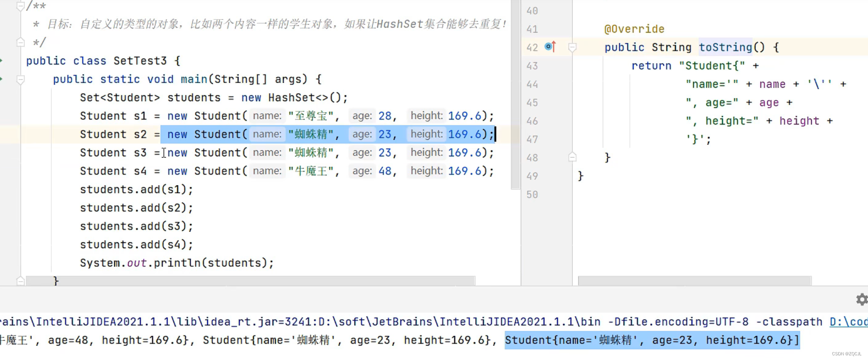
Task: Click the toString method name
Action: (725, 47)
